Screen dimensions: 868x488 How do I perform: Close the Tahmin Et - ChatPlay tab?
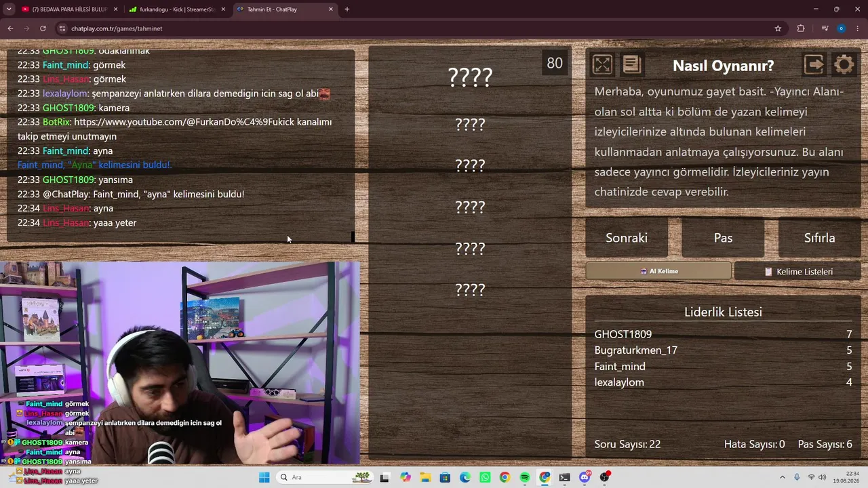[331, 9]
